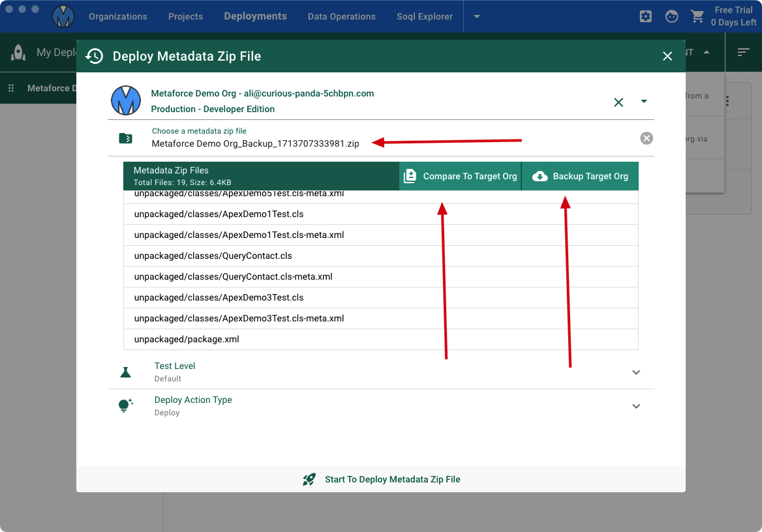
Task: Click Compare To Target Org
Action: (x=460, y=177)
